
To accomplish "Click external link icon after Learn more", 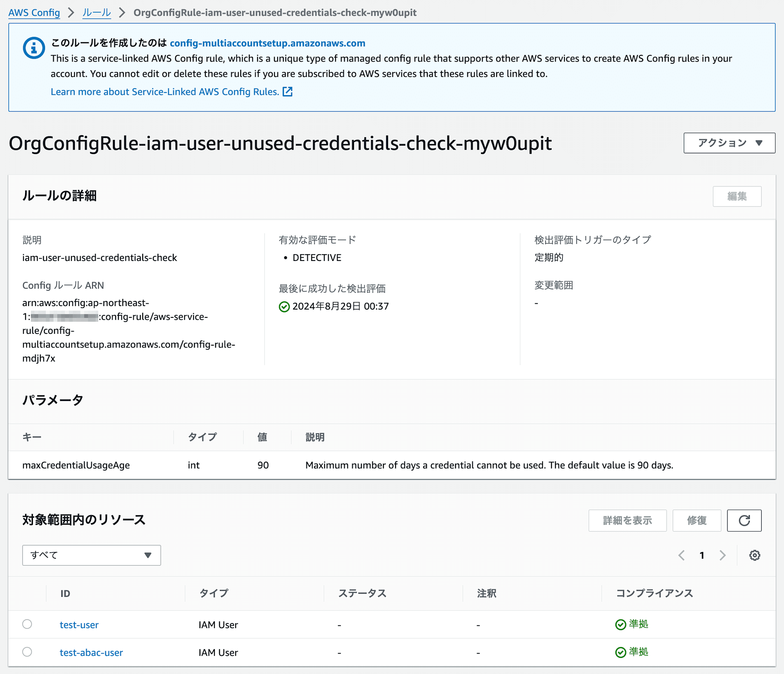I will tap(288, 92).
